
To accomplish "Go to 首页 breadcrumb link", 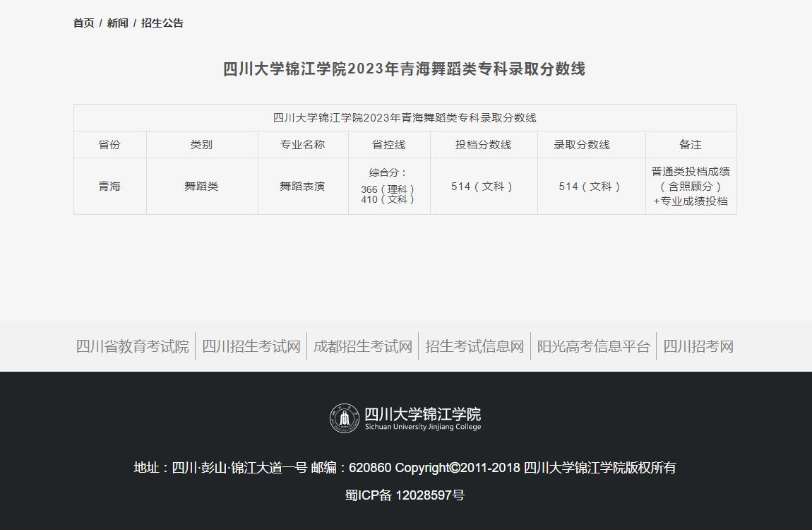I will [83, 23].
